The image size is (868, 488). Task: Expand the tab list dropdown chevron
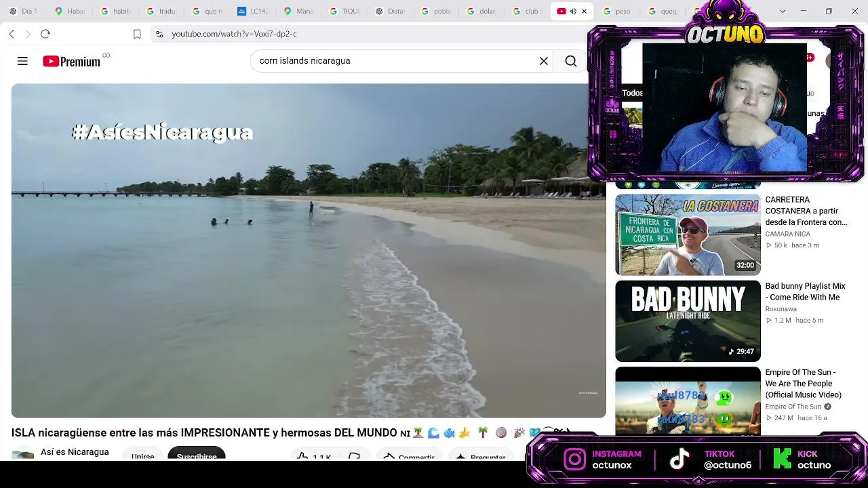(783, 12)
